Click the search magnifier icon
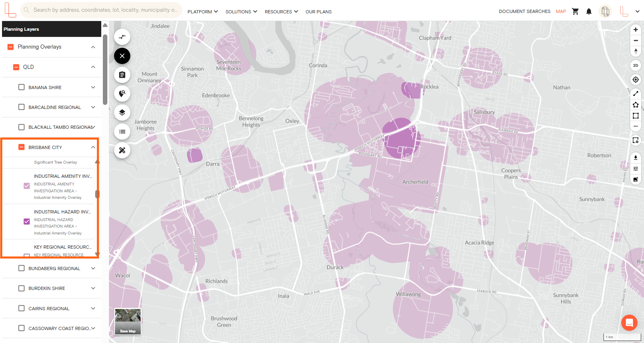Screen dimensions: 644x343 pos(26,10)
